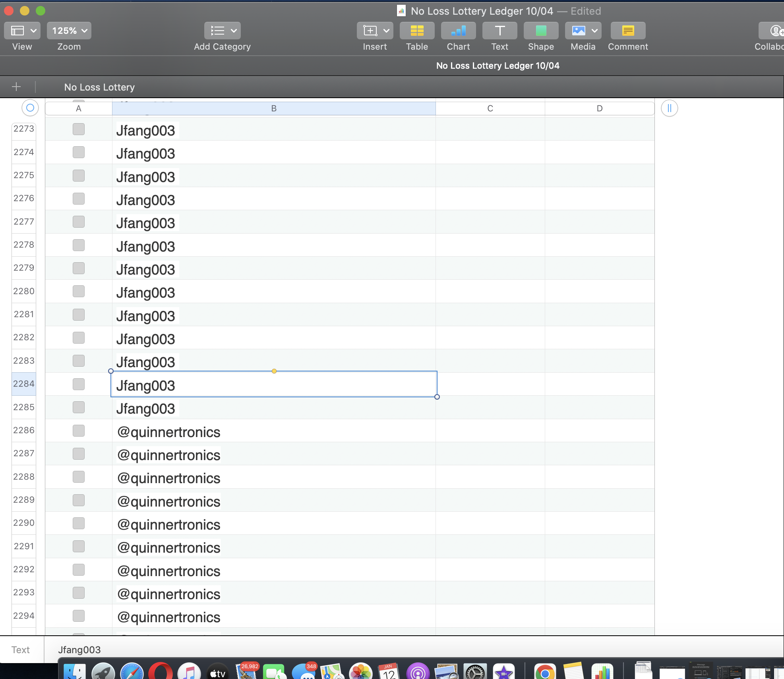Click the Add Category list icon
The width and height of the screenshot is (784, 679).
pyautogui.click(x=217, y=31)
